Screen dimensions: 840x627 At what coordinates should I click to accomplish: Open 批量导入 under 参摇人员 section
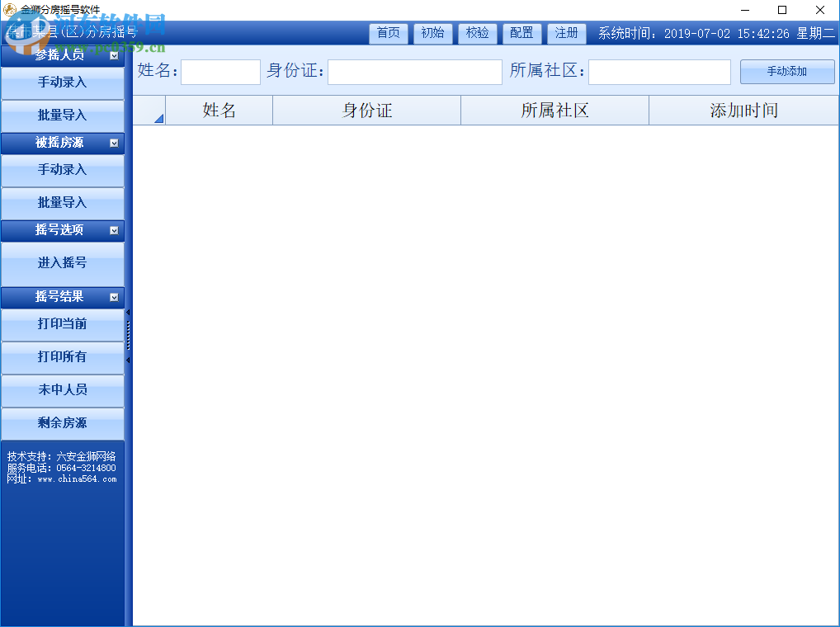tap(62, 115)
